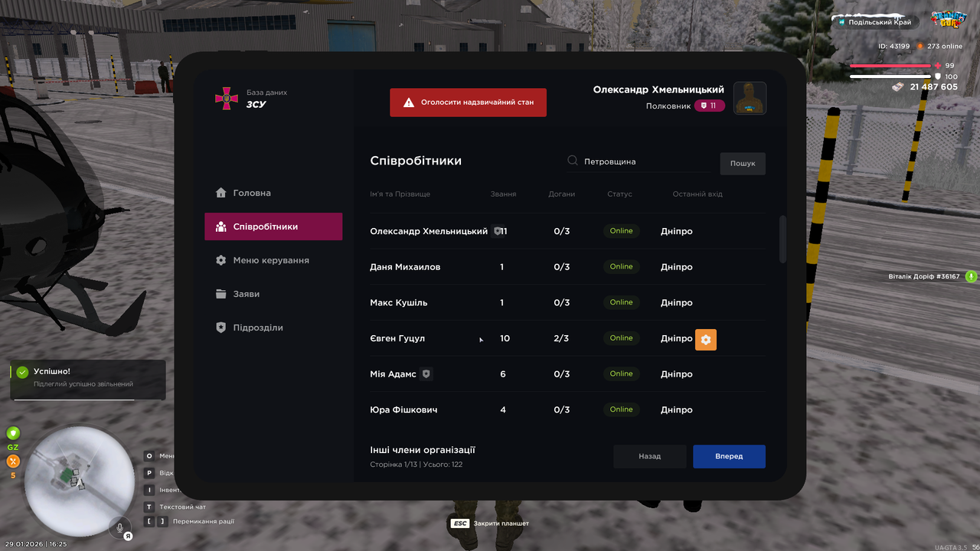Viewport: 980px width, 551px height.
Task: Click the Останній вхід column header
Action: click(697, 194)
